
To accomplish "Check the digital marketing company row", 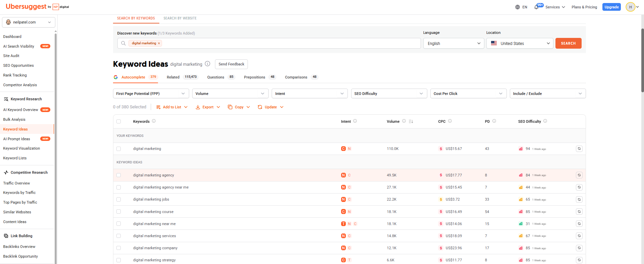I will pos(118,248).
